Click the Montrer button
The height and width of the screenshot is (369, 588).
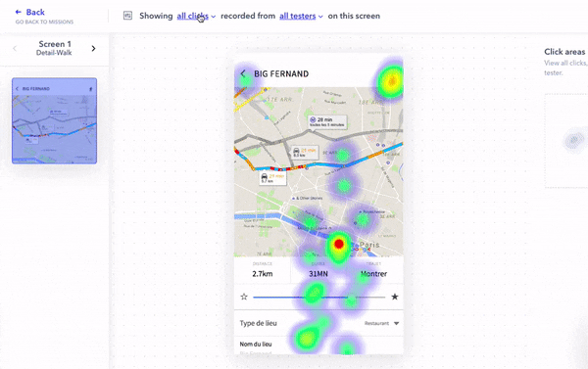tap(373, 274)
